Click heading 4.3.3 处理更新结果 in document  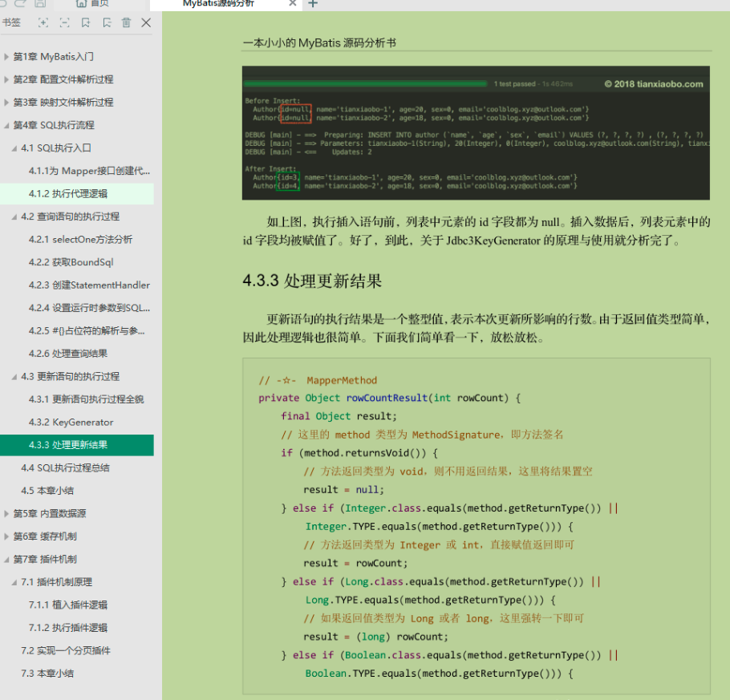(312, 281)
